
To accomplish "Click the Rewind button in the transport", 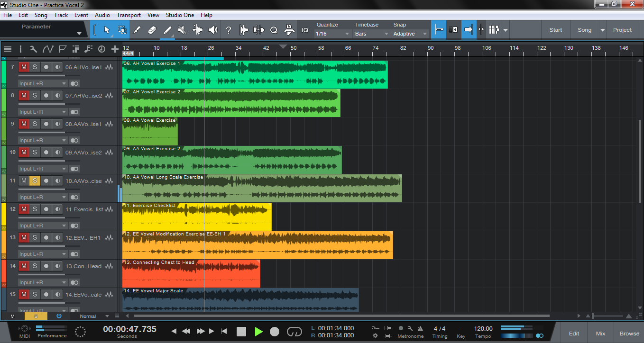I will tap(186, 332).
